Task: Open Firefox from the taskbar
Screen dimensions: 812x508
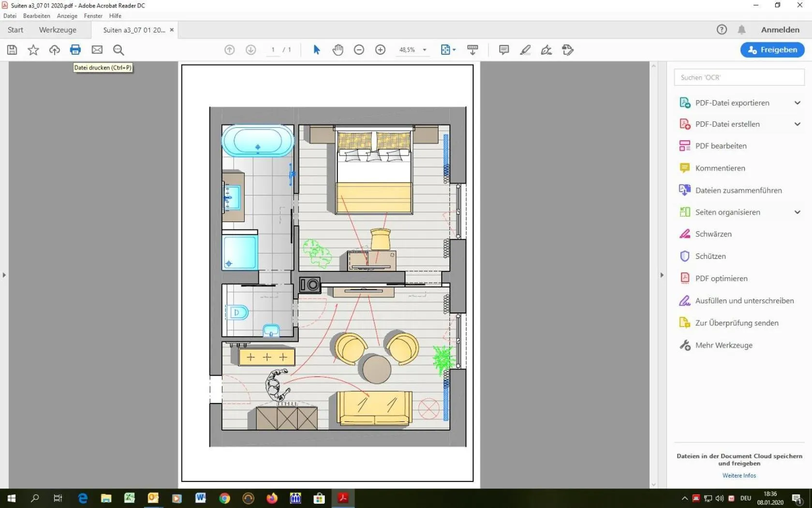Action: (272, 498)
